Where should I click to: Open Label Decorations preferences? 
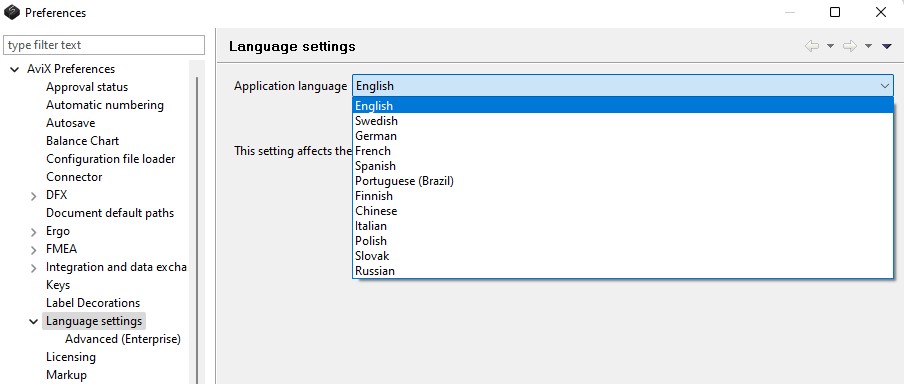(93, 303)
